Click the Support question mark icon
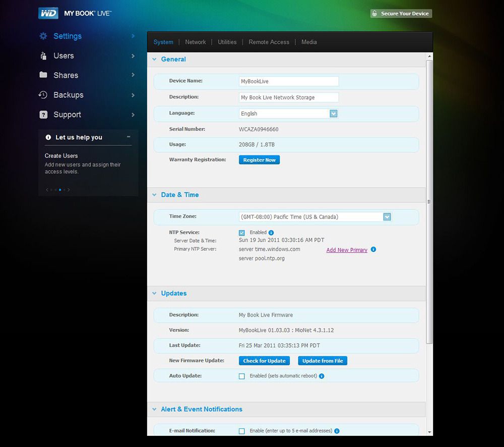This screenshot has width=504, height=447. [x=43, y=115]
